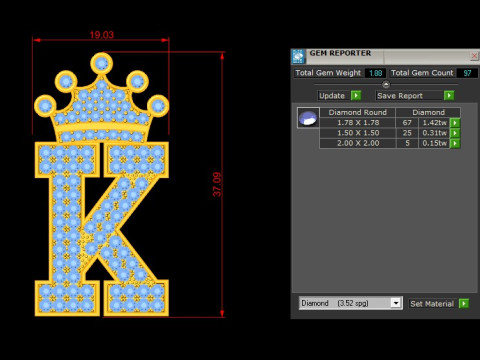Image resolution: width=480 pixels, height=360 pixels.
Task: Select the 37.09 height dimension label
Action: [217, 184]
